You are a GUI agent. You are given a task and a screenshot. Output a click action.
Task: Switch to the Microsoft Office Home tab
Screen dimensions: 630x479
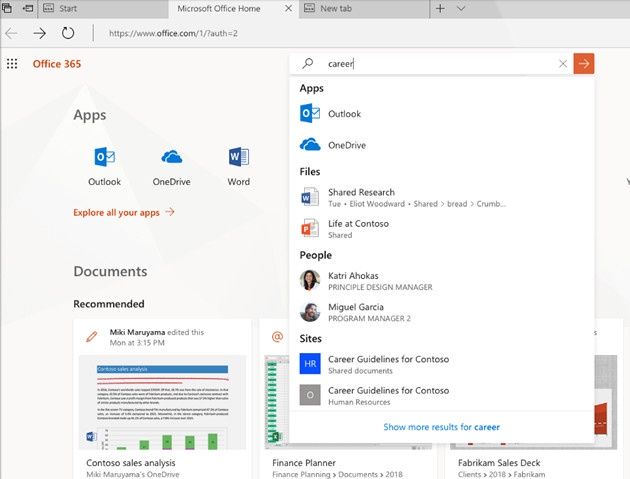(219, 8)
